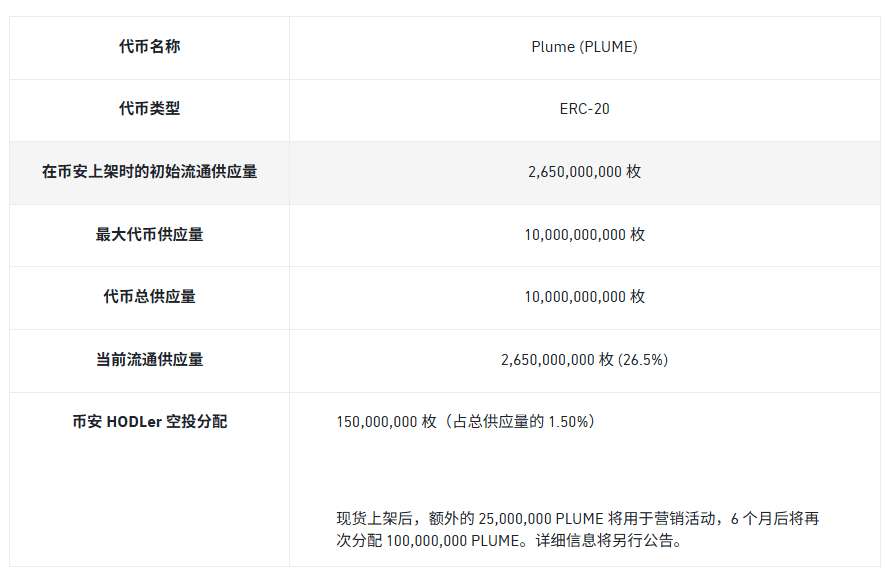Click the 代币总供应量 row label

click(x=150, y=296)
